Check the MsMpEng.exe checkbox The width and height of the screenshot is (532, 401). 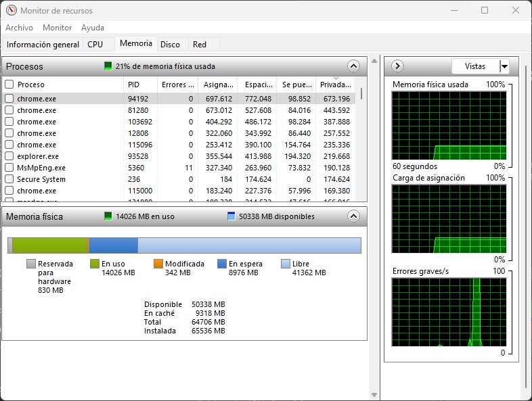pos(9,168)
